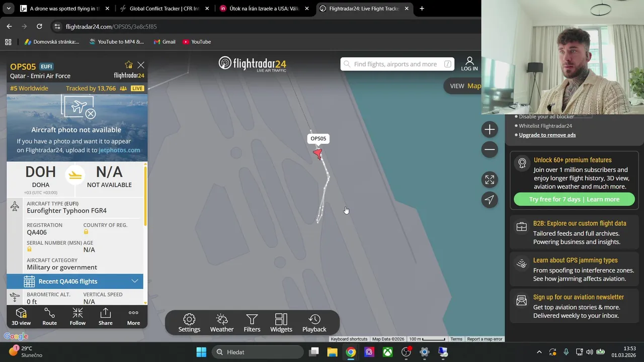Focus the flights and airports search box
The image size is (644, 362).
397,64
